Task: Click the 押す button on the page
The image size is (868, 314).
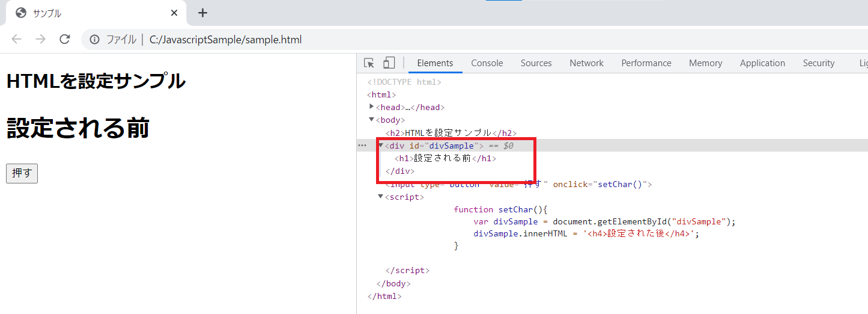Action: (x=22, y=173)
